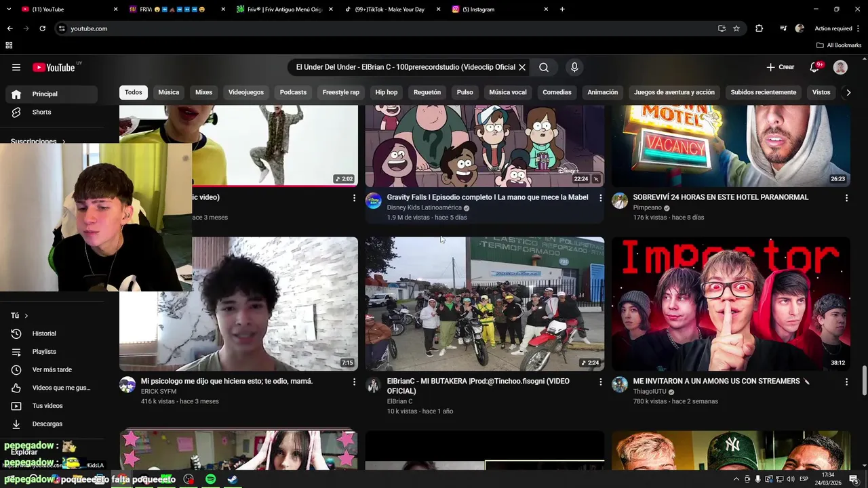Expand the Suscripciones section

tap(38, 141)
